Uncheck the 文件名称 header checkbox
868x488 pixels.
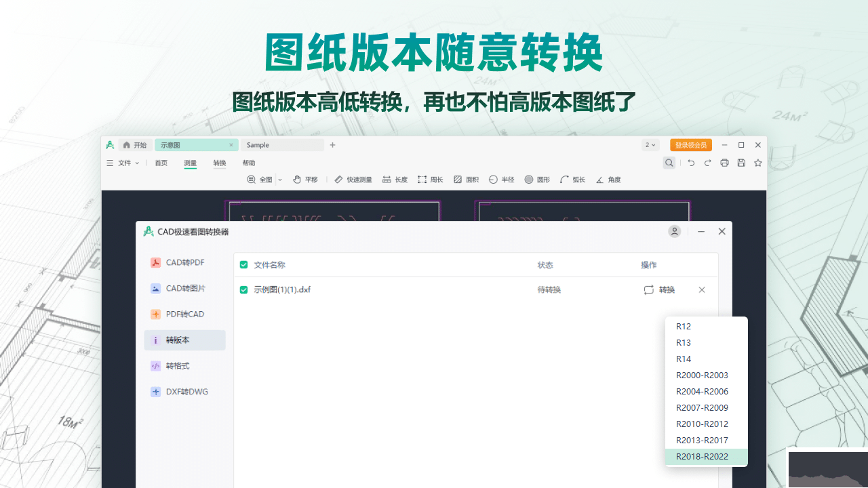243,264
